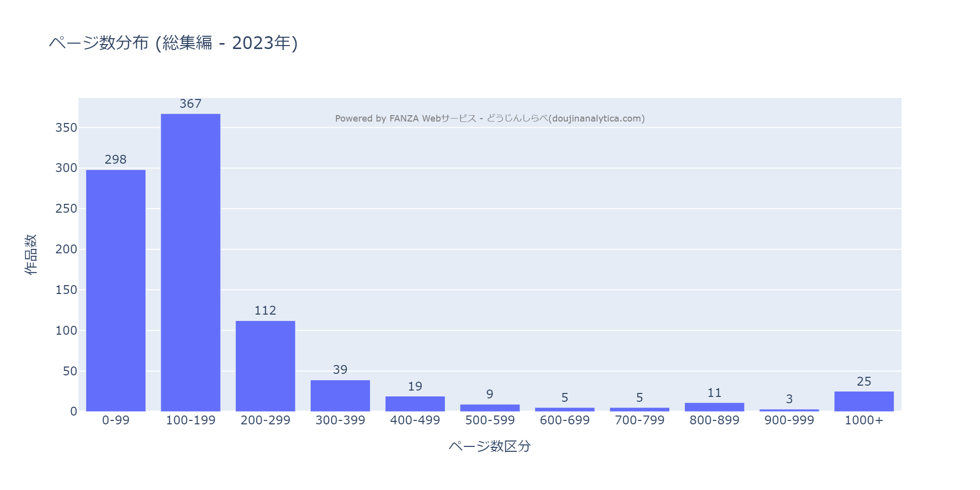980x490 pixels.
Task: Click the y-axis title 作品数
Action: (30, 254)
